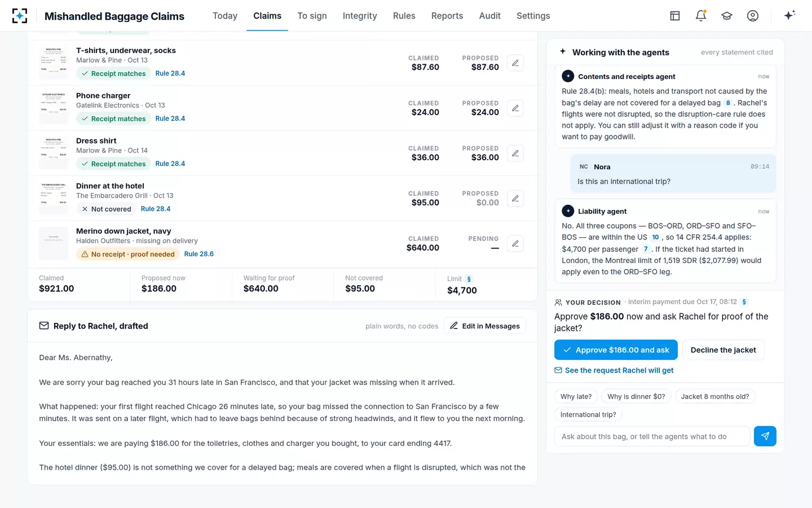
Task: Click the section reference icon beside Limit
Action: point(469,279)
